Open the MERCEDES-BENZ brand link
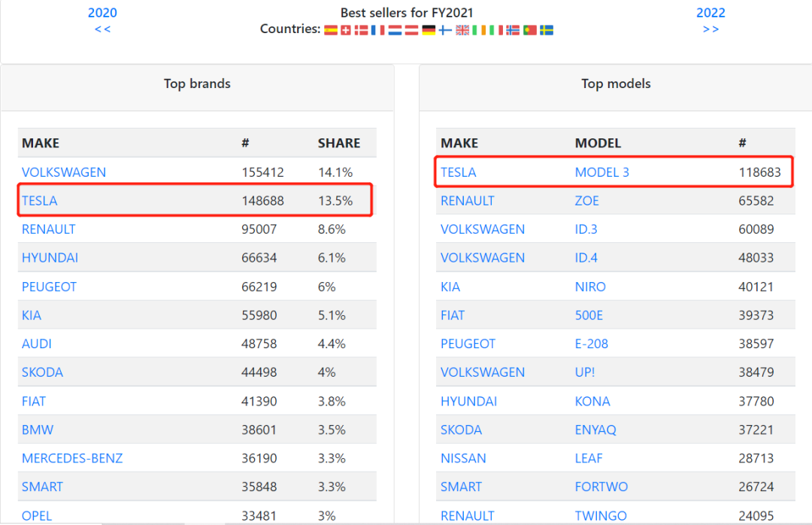812x525 pixels. coord(72,458)
